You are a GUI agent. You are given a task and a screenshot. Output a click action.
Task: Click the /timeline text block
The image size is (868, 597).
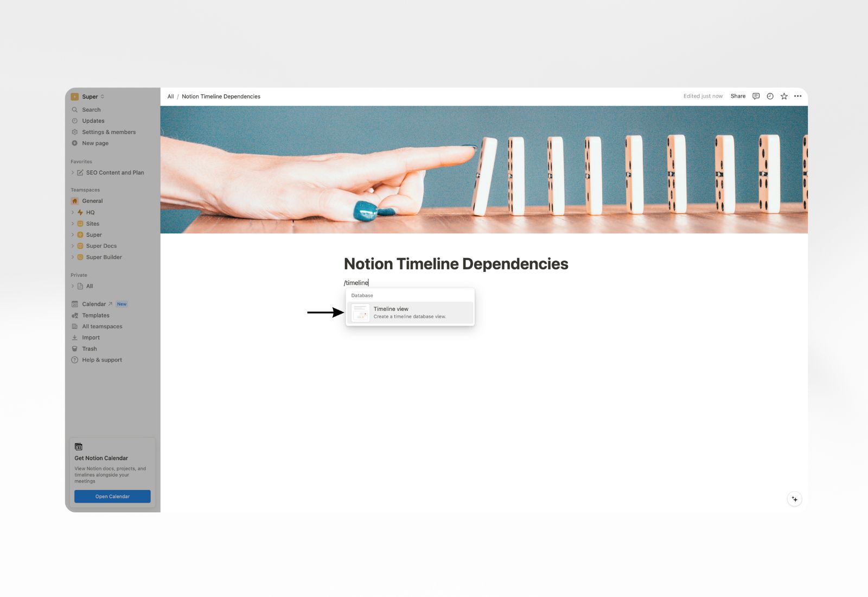pos(356,283)
